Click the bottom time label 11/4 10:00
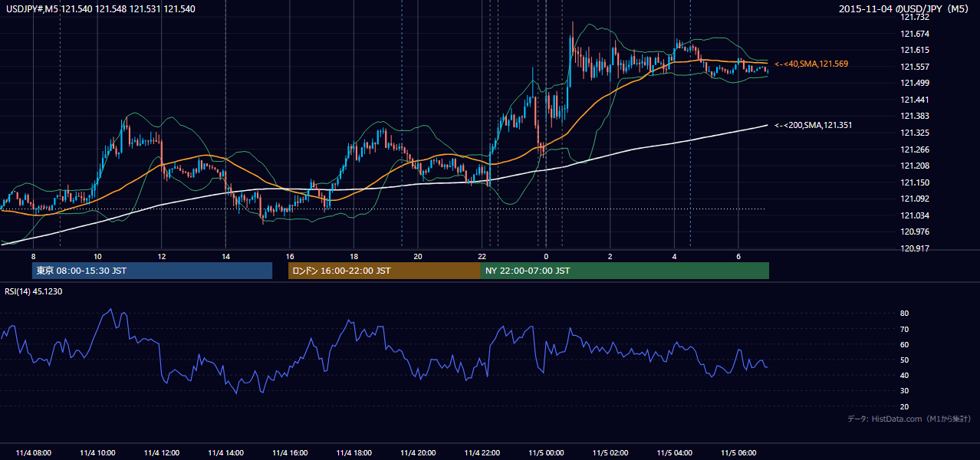Viewport: 980px width, 460px height. click(x=97, y=453)
